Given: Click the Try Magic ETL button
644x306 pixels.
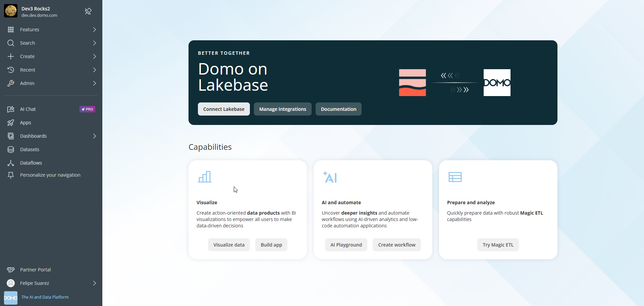Looking at the screenshot, I should coord(498,245).
